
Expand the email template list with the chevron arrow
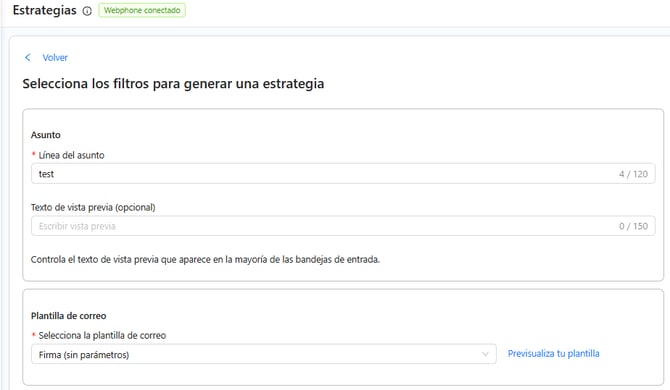point(485,354)
